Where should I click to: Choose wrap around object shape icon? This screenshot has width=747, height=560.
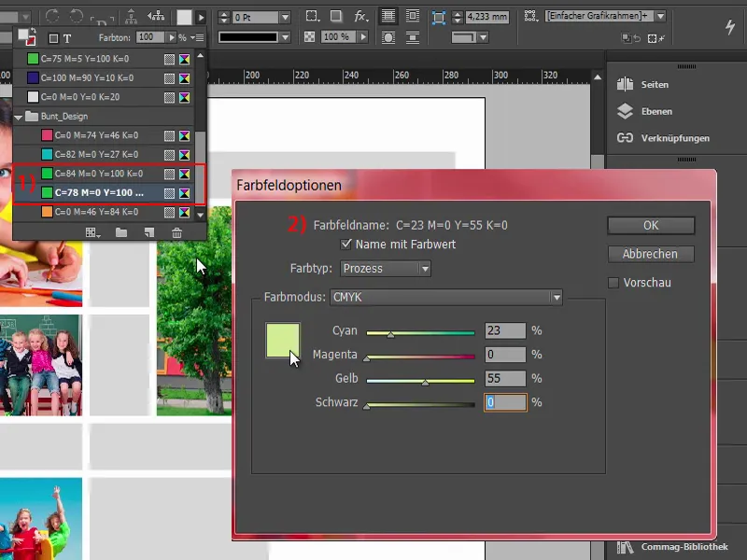[388, 37]
